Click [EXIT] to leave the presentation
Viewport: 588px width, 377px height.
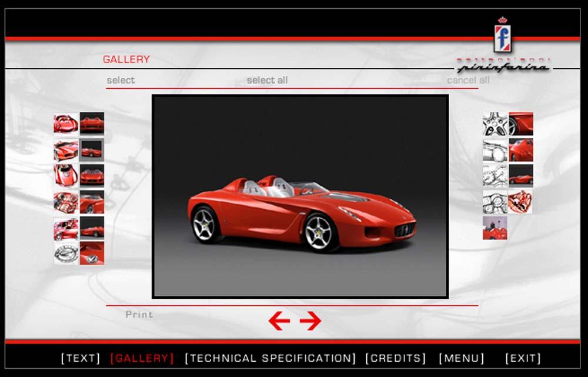coord(523,358)
